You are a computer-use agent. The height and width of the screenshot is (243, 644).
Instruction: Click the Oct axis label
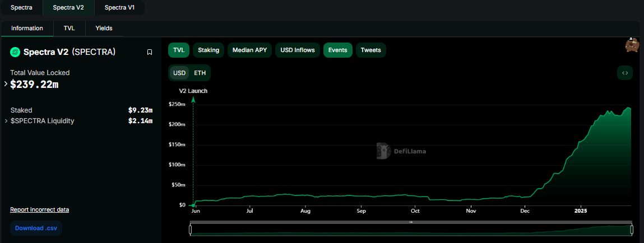pyautogui.click(x=416, y=211)
